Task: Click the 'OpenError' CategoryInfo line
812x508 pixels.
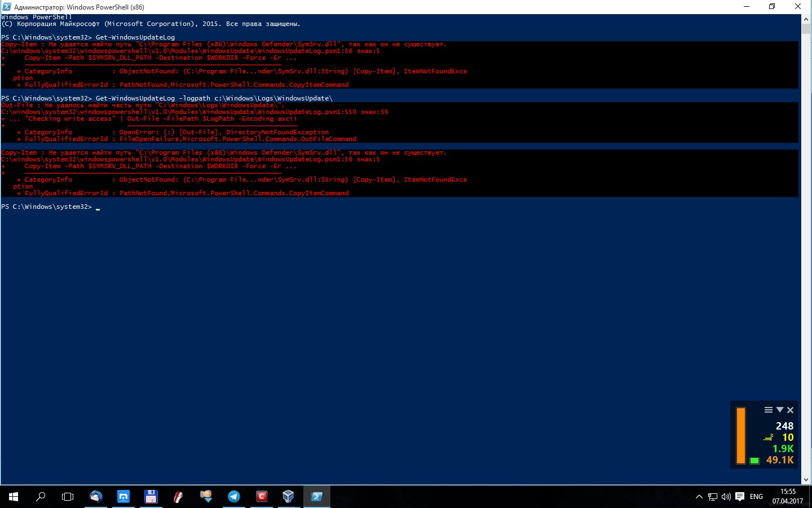Action: click(173, 132)
